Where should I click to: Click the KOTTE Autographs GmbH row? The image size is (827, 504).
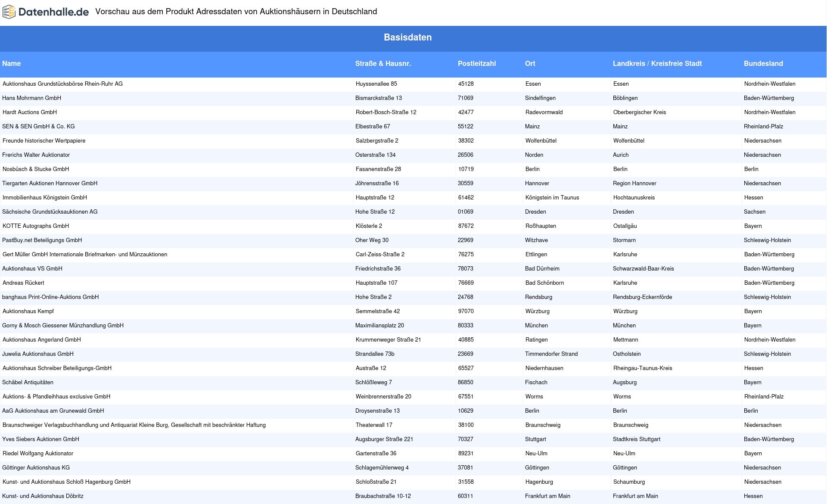pos(36,226)
